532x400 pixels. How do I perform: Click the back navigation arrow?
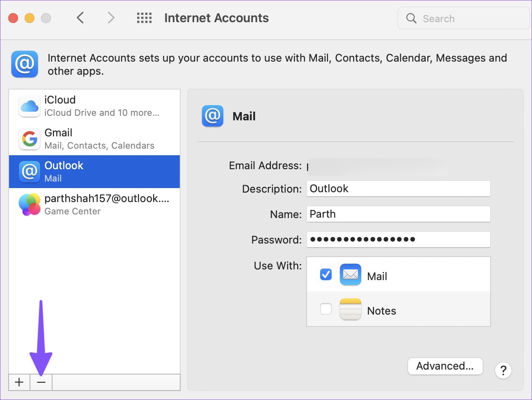click(80, 18)
